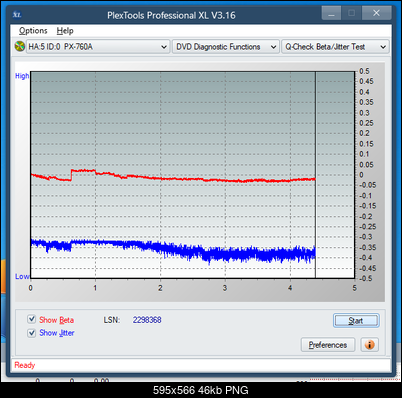This screenshot has width=402, height=398.
Task: Uncheck the Show Jitter checkbox
Action: (x=31, y=333)
